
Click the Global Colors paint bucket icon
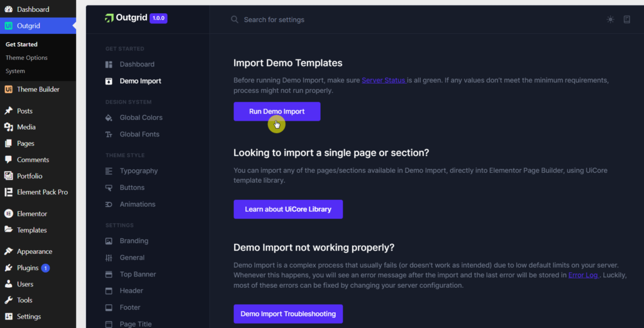tap(109, 118)
